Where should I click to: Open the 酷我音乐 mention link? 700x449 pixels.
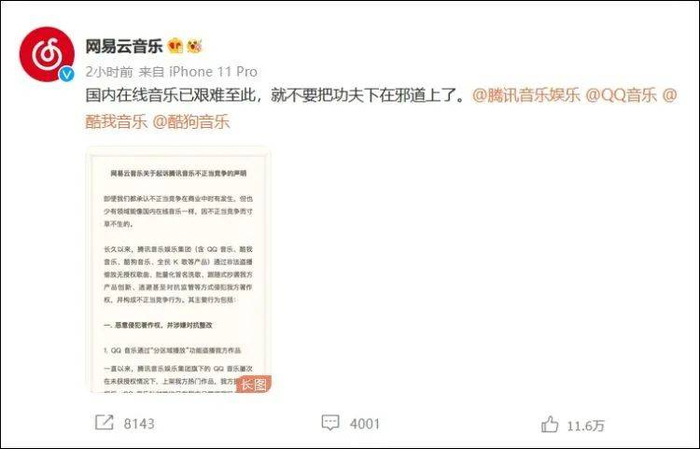116,121
